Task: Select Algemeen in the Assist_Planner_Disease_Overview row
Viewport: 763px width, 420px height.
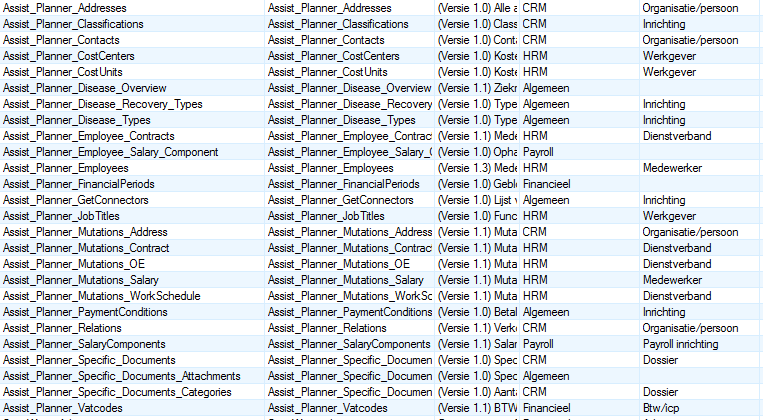Action: coord(545,89)
